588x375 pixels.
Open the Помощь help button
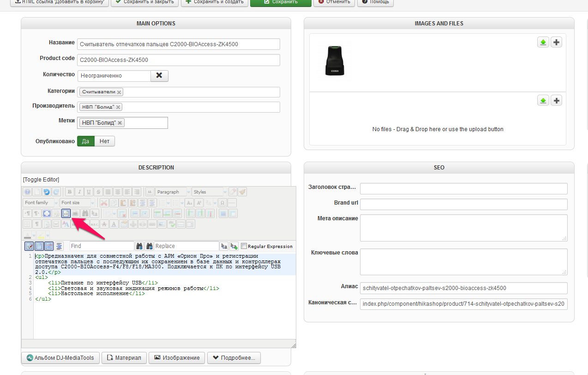(x=375, y=2)
